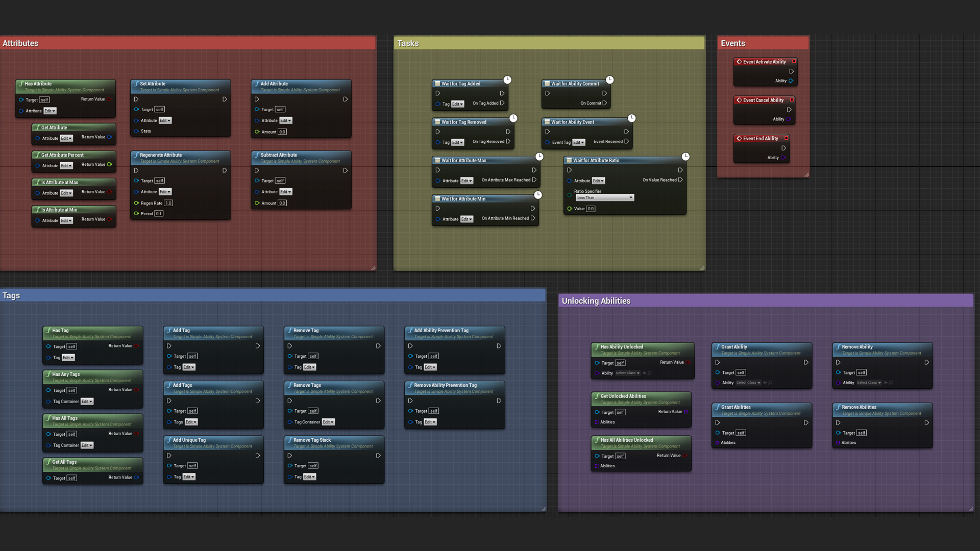Click the Return Value pin of Get Attribute Percent
Screen dimensions: 980x551
pyautogui.click(x=109, y=164)
